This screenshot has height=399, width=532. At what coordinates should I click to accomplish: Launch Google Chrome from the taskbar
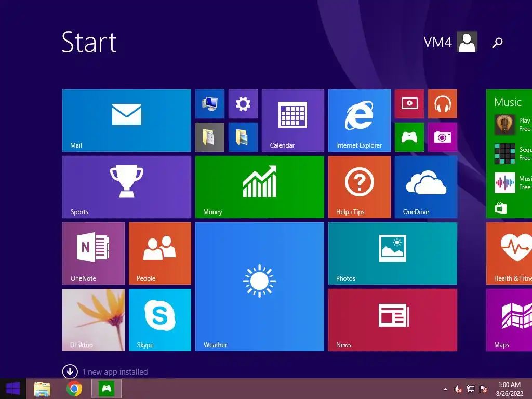tap(74, 389)
